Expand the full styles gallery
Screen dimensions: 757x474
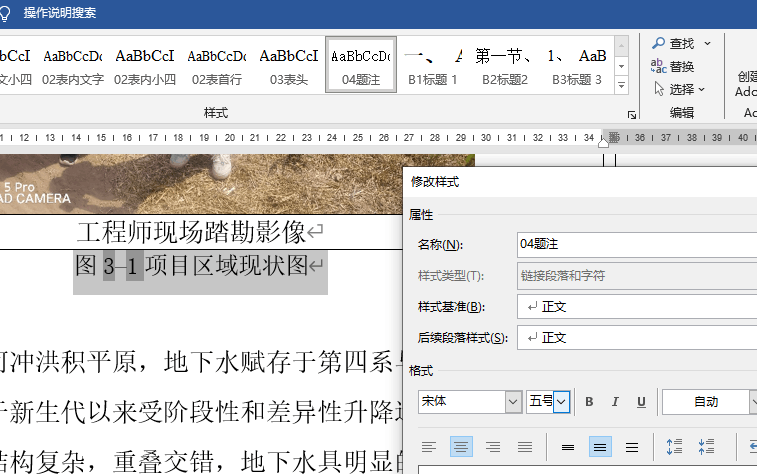coord(621,86)
